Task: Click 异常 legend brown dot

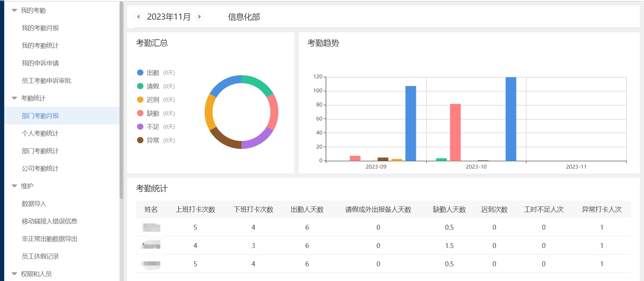Action: click(x=140, y=140)
